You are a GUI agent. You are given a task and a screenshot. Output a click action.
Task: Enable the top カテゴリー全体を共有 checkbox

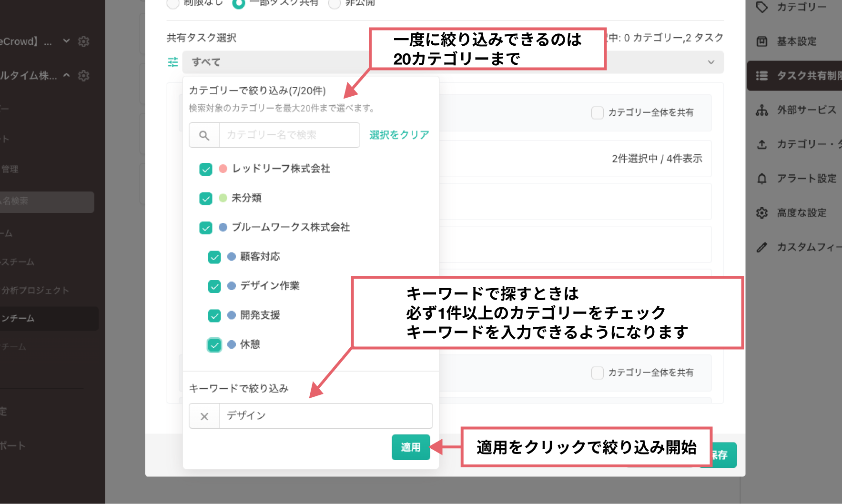pyautogui.click(x=597, y=113)
